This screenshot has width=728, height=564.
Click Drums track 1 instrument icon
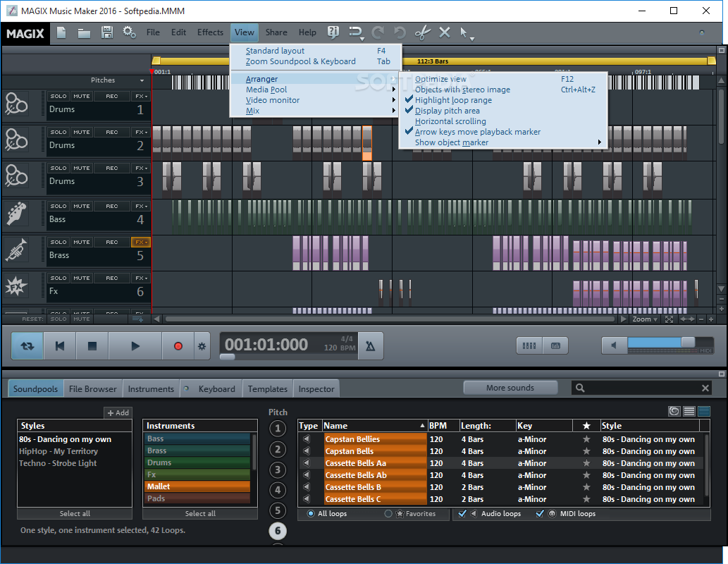point(16,103)
